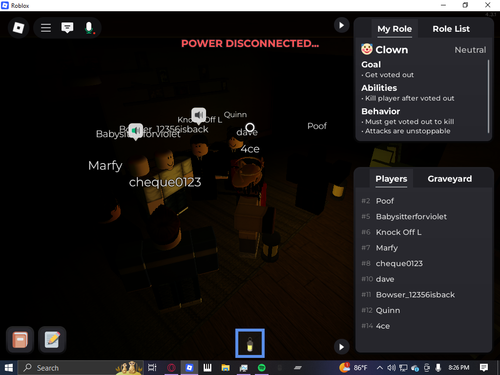This screenshot has width=500, height=375.
Task: Select player Bowser_12356isback in the list
Action: (x=423, y=295)
